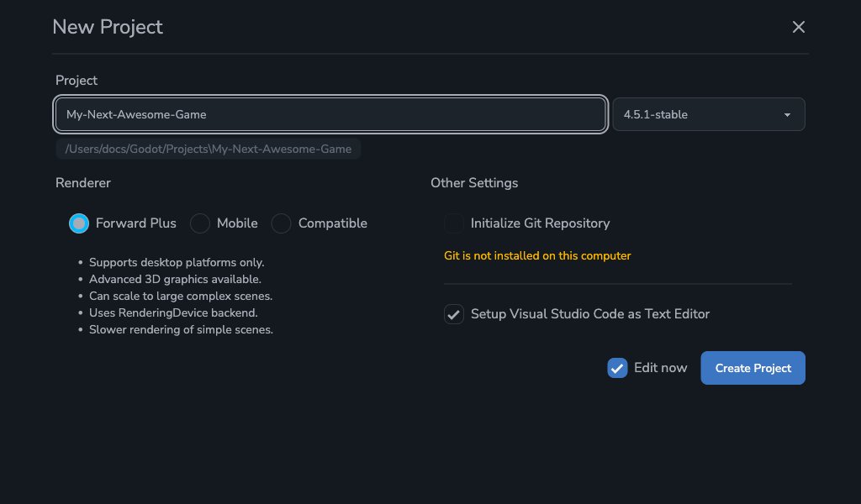Select the Mobile renderer radio button

(200, 223)
